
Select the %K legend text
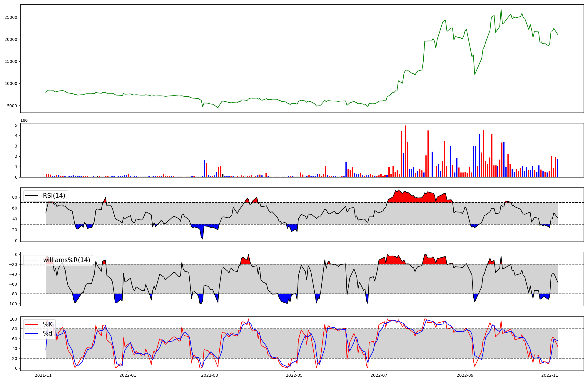pyautogui.click(x=48, y=324)
